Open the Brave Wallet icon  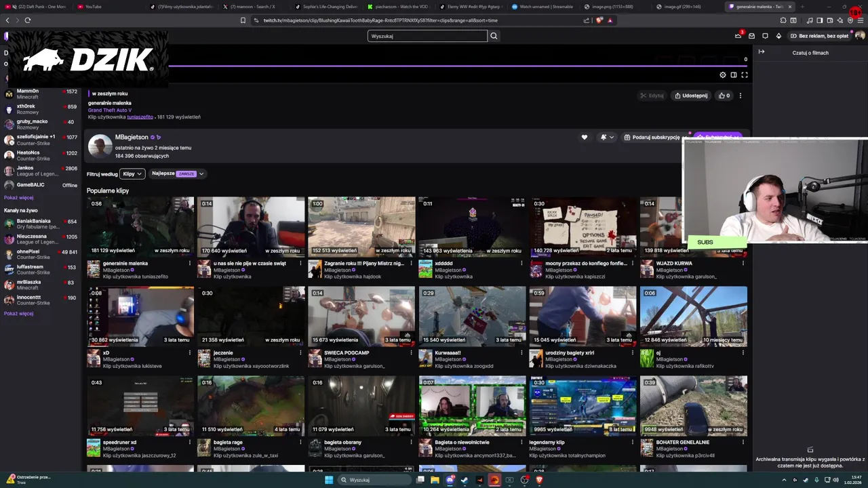click(x=830, y=20)
